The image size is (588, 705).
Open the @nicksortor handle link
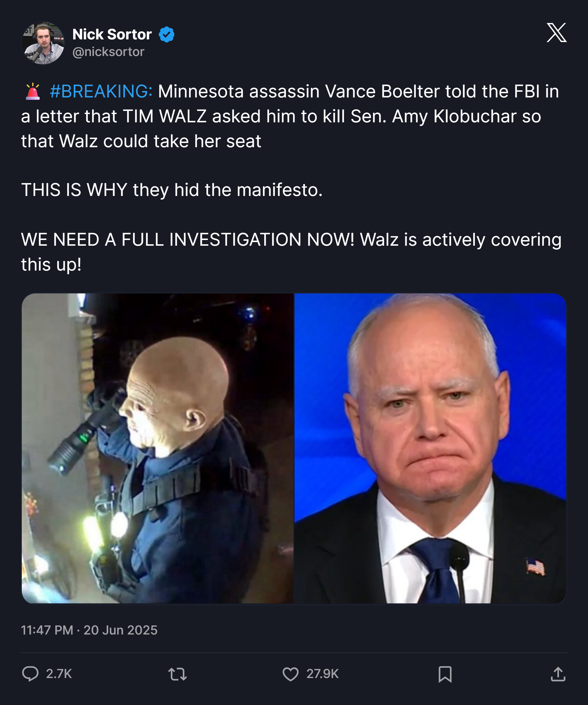108,52
